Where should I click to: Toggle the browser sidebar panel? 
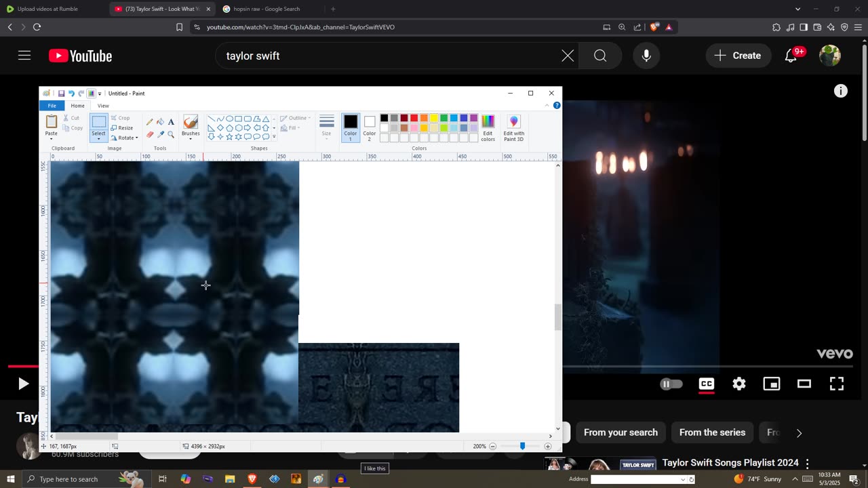tap(804, 27)
